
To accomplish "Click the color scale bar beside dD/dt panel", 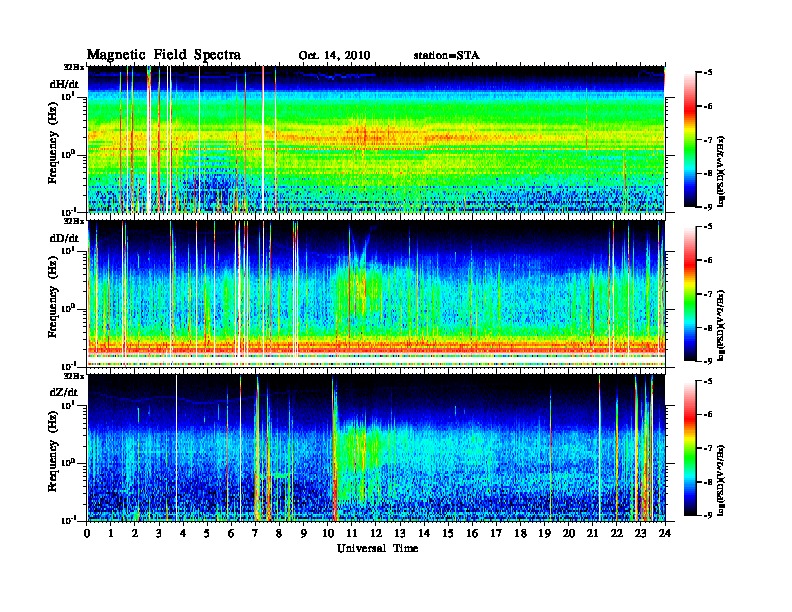I will pos(690,294).
